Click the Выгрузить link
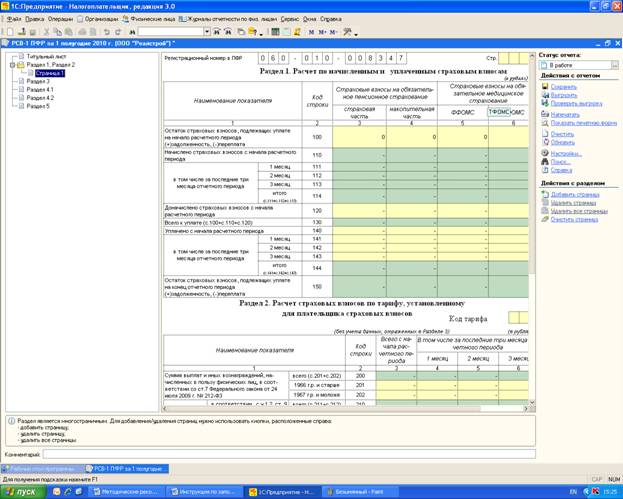This screenshot has height=499, width=623. 564,95
